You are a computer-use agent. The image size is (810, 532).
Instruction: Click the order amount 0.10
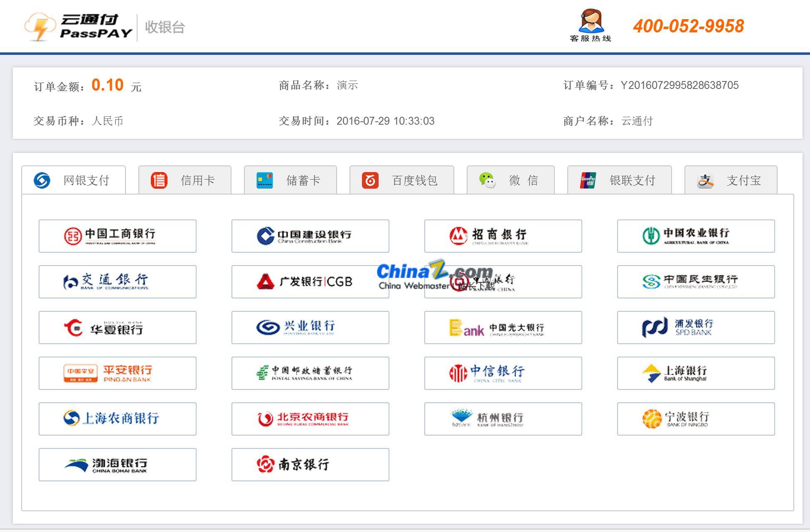point(108,85)
